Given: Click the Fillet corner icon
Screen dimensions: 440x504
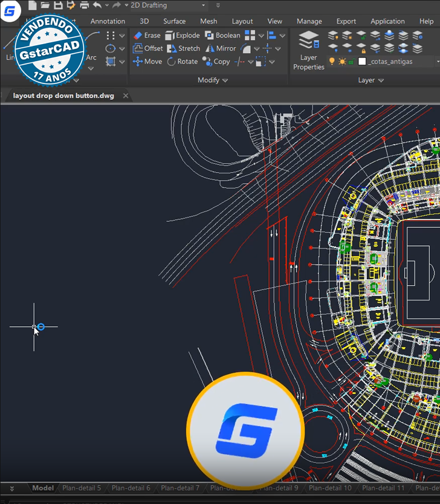Looking at the screenshot, I should [246, 48].
